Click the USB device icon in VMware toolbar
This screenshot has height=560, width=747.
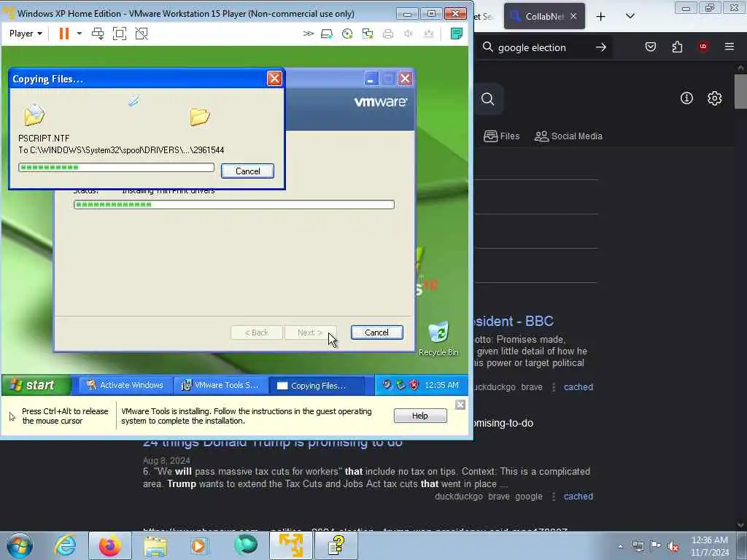coord(429,34)
